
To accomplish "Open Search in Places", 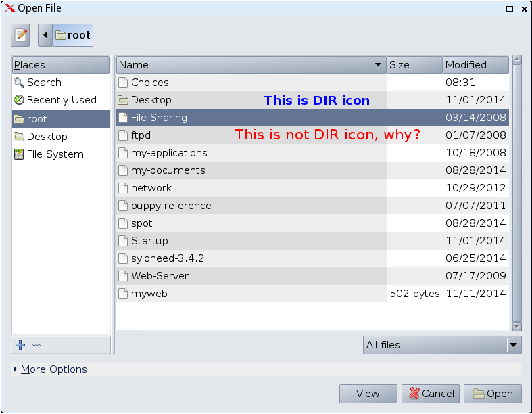I will click(x=61, y=83).
